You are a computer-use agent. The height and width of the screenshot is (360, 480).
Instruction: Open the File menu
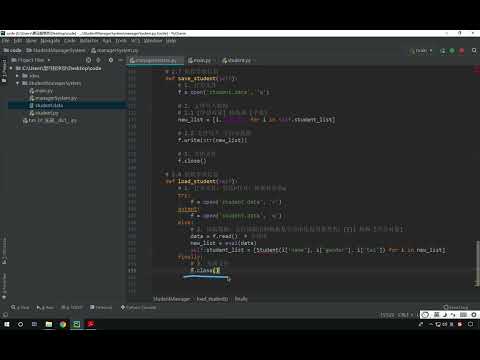pos(6,41)
